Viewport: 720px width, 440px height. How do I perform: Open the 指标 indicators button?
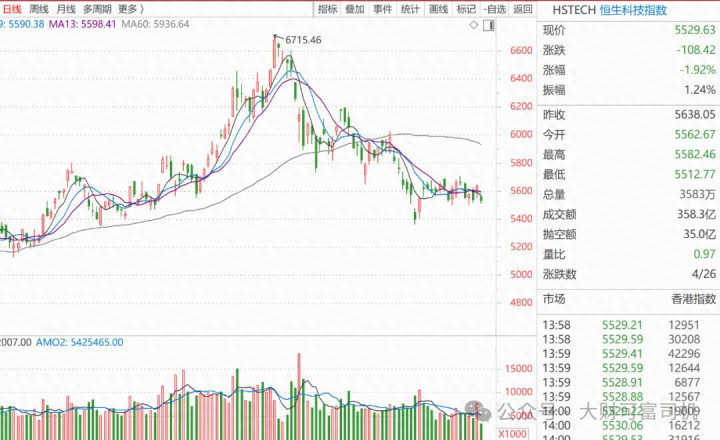pos(327,9)
